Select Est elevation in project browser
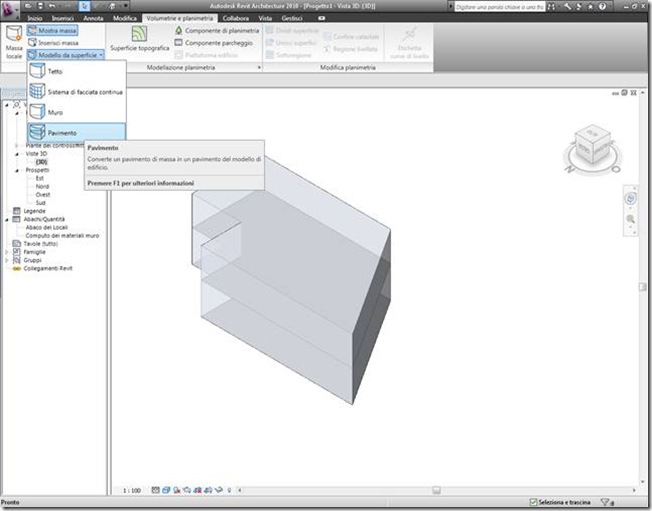The height and width of the screenshot is (511, 652). 40,178
